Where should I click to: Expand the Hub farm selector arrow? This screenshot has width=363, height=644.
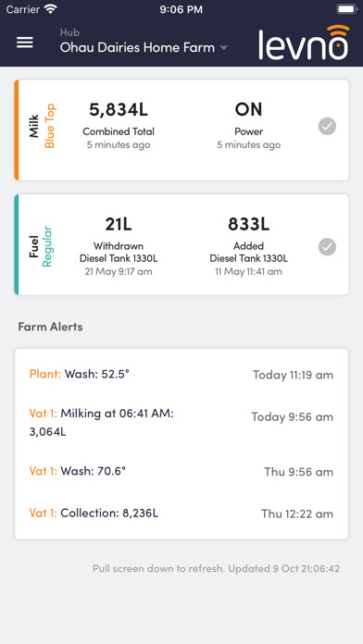(224, 47)
